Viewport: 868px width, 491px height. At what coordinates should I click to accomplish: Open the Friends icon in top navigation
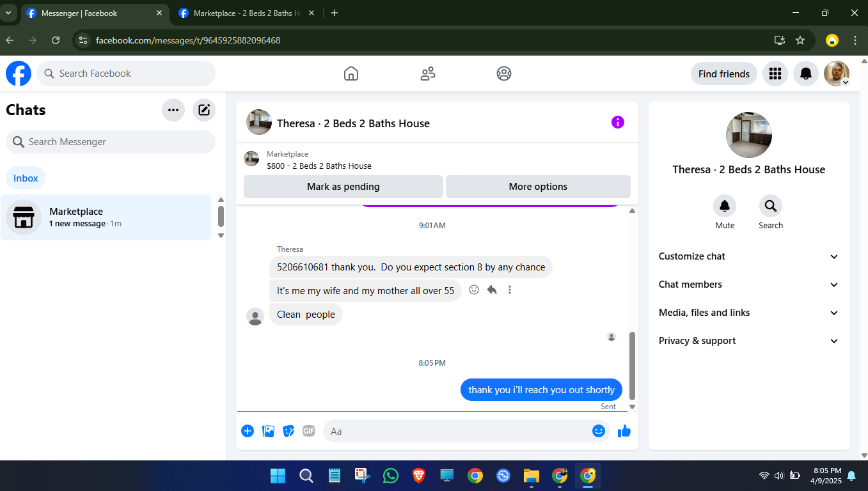pos(428,74)
